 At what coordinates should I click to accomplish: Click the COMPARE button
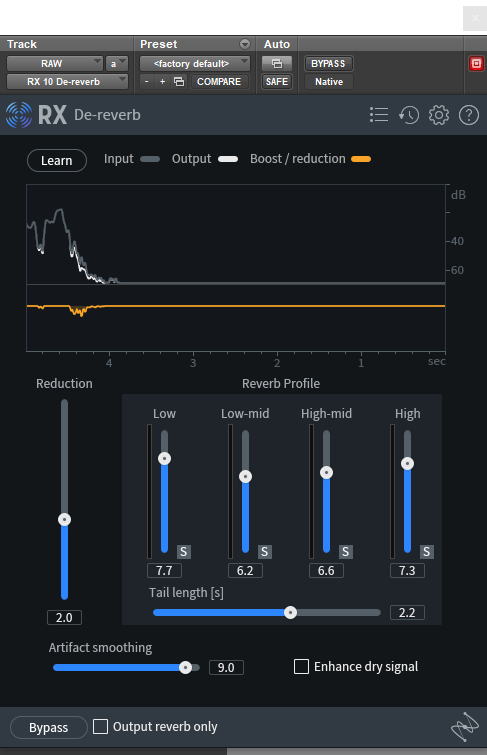pyautogui.click(x=219, y=82)
